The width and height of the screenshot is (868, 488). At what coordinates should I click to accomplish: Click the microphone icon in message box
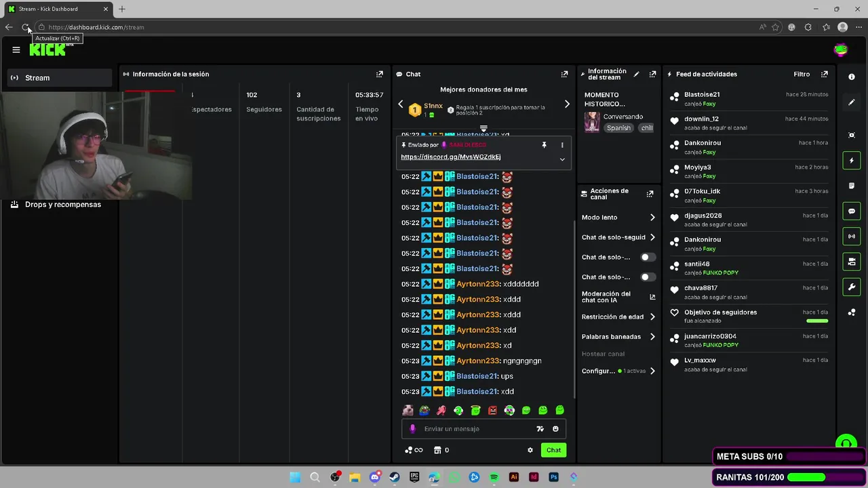(412, 429)
